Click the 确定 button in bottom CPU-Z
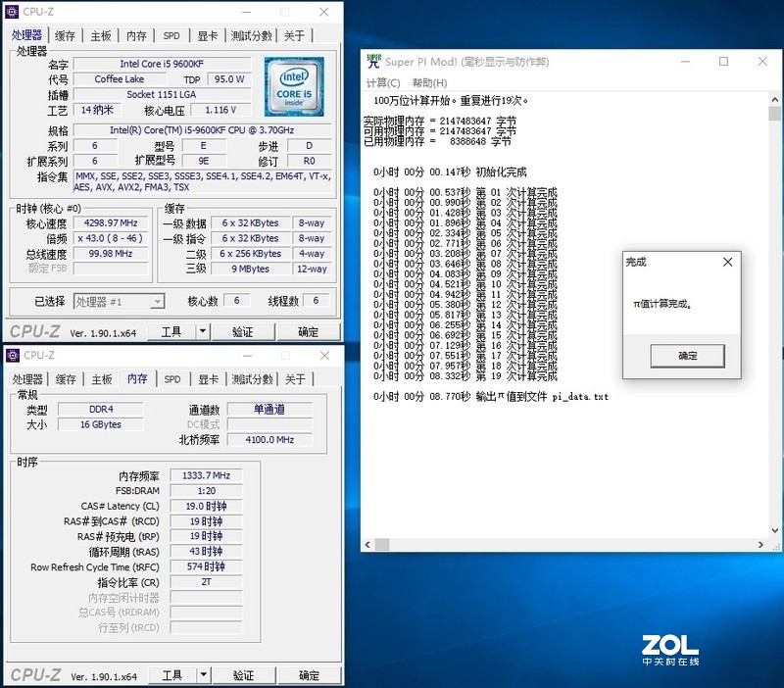Screen dimensions: 784x688 coord(309,675)
